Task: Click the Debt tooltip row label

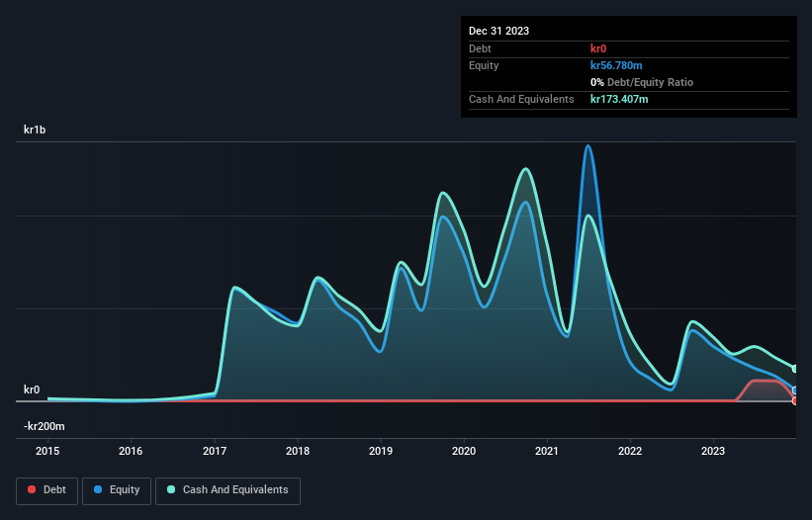Action: pos(480,48)
